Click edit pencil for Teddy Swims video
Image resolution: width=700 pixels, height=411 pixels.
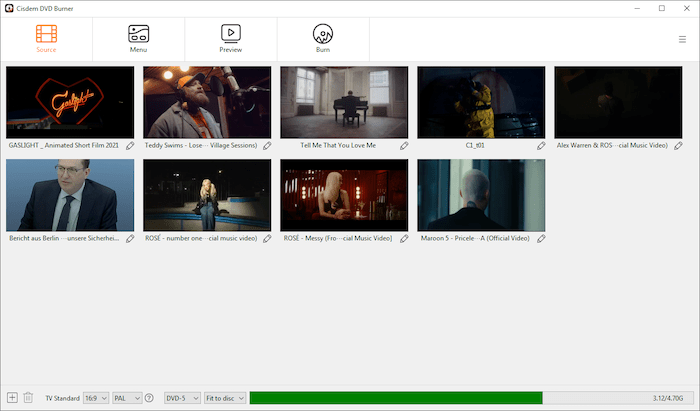[267, 146]
